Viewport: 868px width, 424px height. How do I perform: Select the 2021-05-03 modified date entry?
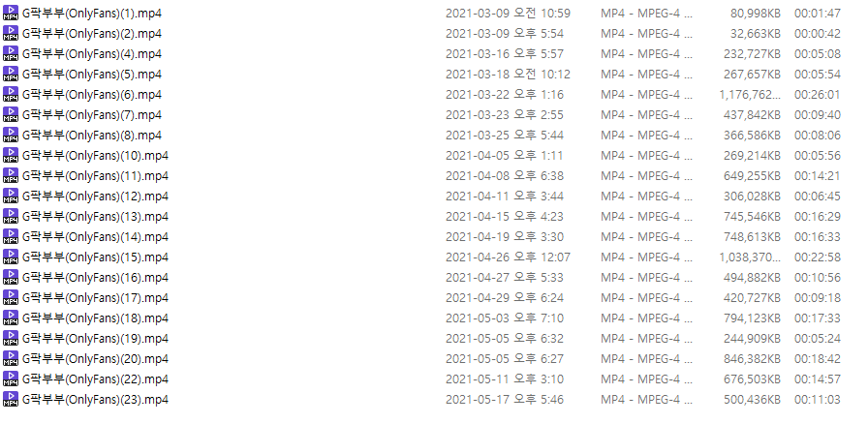(x=505, y=318)
